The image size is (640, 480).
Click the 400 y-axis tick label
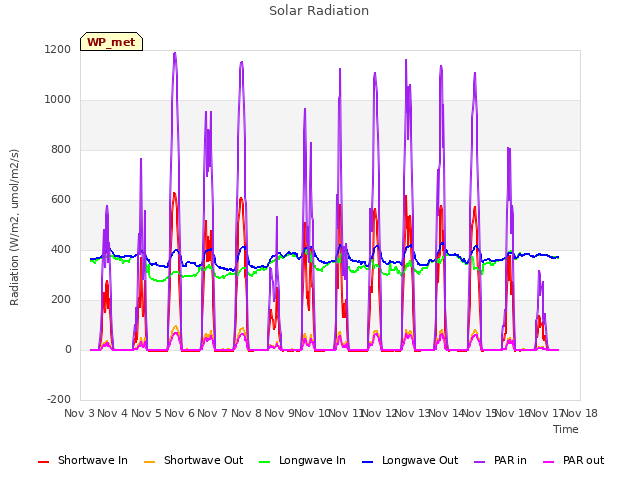(61, 249)
